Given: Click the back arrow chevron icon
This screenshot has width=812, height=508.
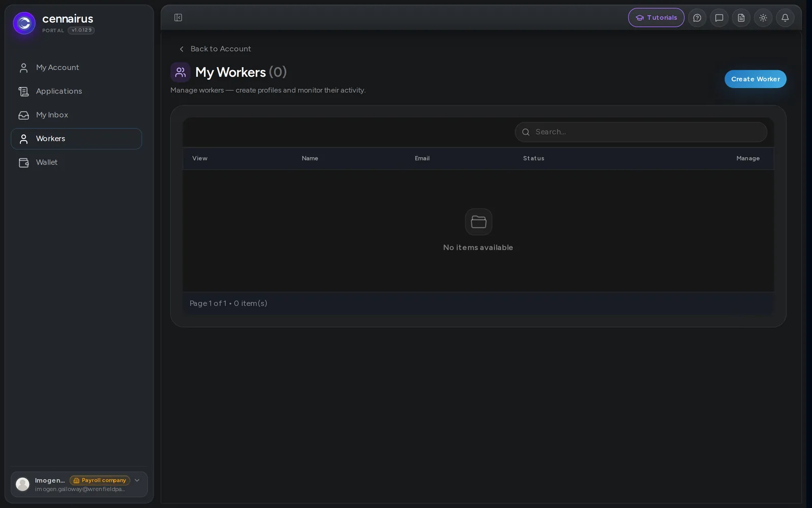Looking at the screenshot, I should tap(182, 49).
